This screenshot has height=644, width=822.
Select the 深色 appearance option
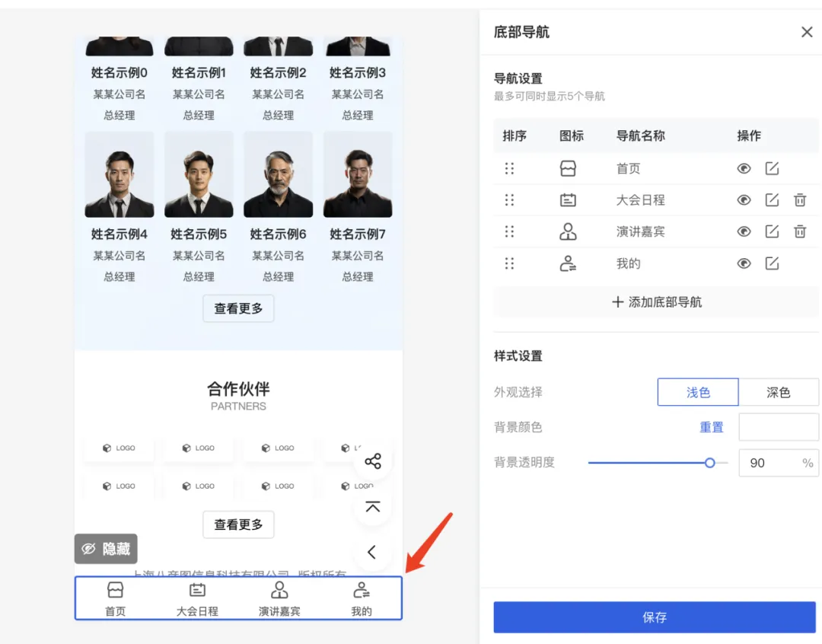click(x=778, y=392)
